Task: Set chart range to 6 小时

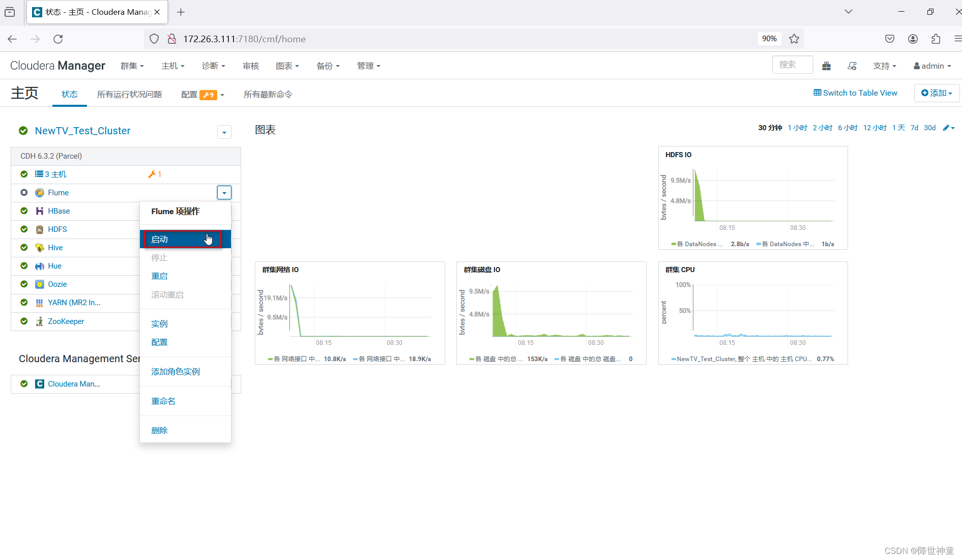Action: point(848,128)
